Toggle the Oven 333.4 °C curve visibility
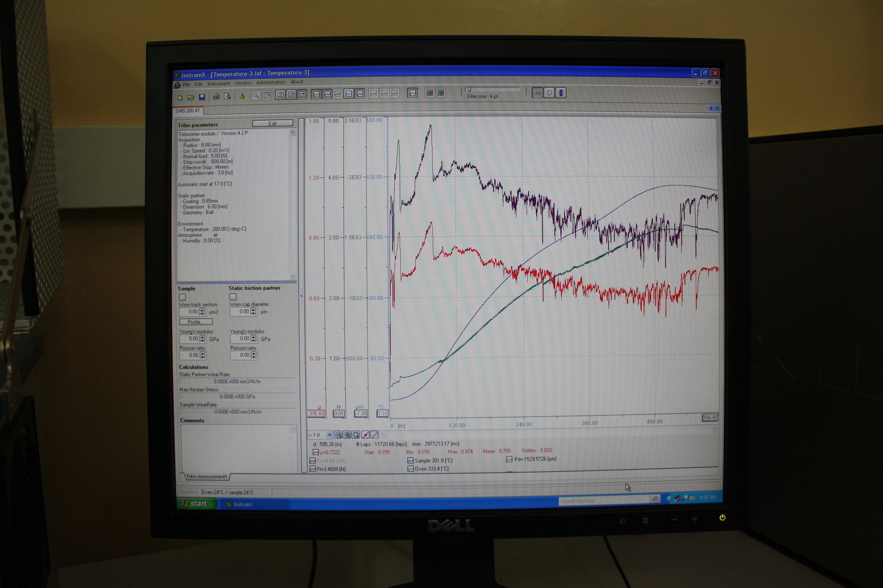This screenshot has height=588, width=883. (x=411, y=469)
